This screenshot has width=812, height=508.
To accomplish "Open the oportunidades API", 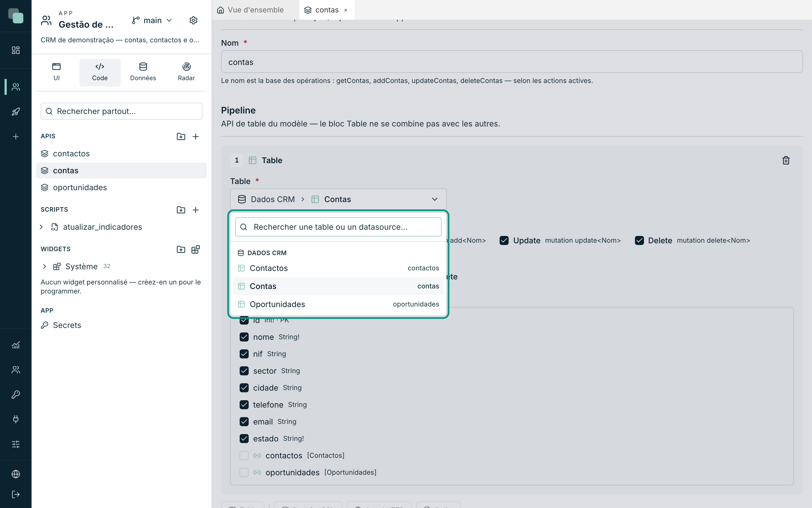I will (122, 187).
